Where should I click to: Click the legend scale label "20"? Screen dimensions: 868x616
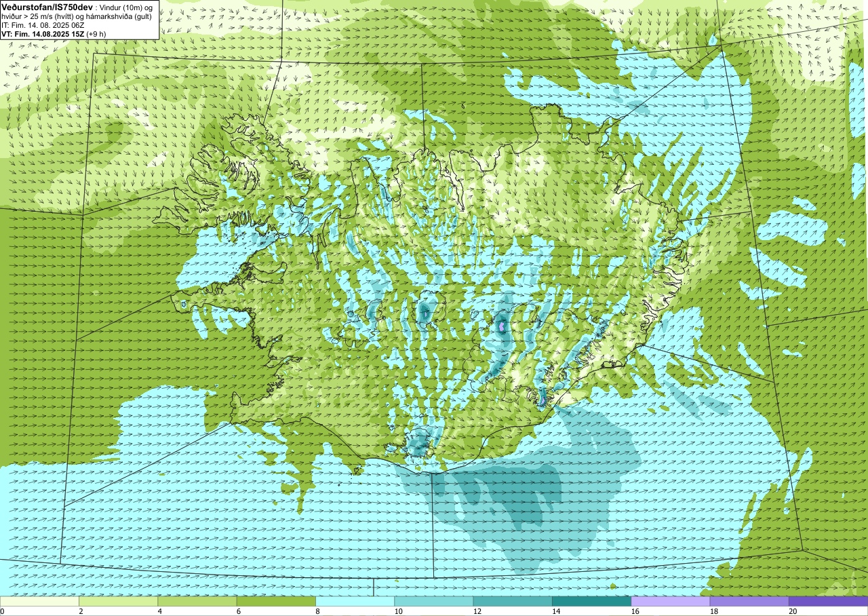(793, 611)
